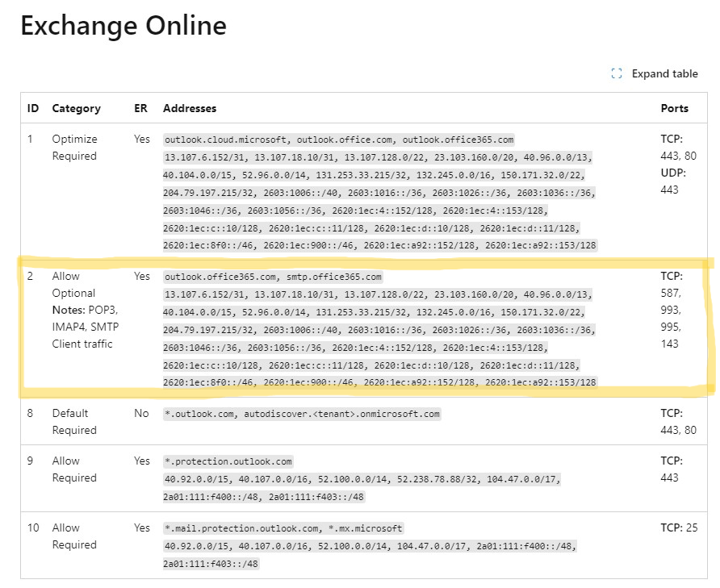The width and height of the screenshot is (720, 588).
Task: Click the Expand table icon
Action: (617, 73)
